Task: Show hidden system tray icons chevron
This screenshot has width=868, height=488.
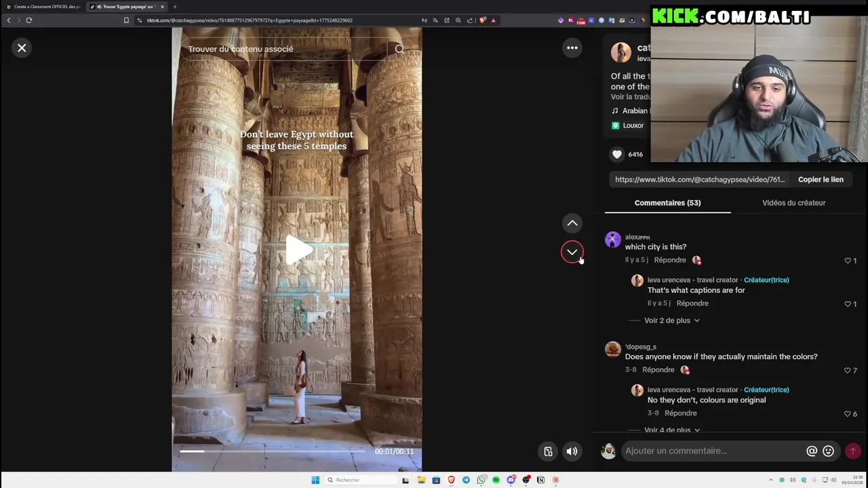Action: coord(770,480)
